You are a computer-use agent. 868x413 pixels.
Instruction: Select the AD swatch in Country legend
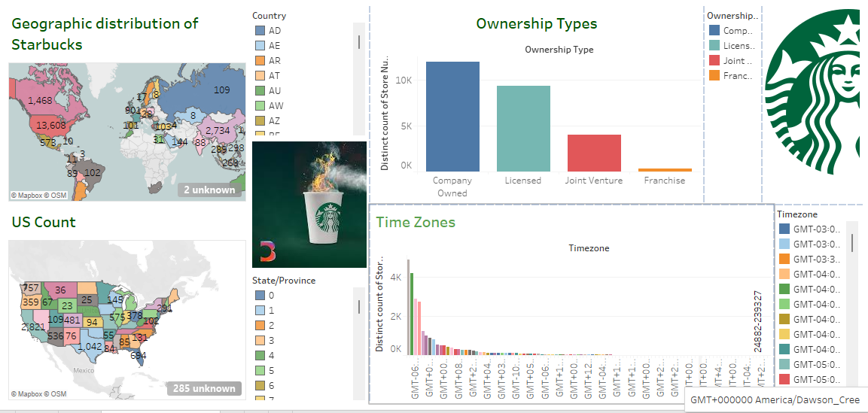(260, 31)
